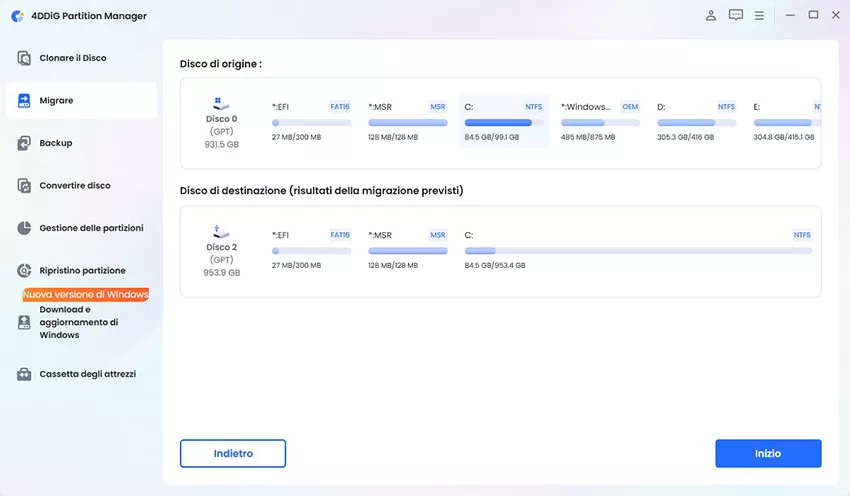The height and width of the screenshot is (496, 850).
Task: Open the feedback chat icon in title bar
Action: click(736, 15)
